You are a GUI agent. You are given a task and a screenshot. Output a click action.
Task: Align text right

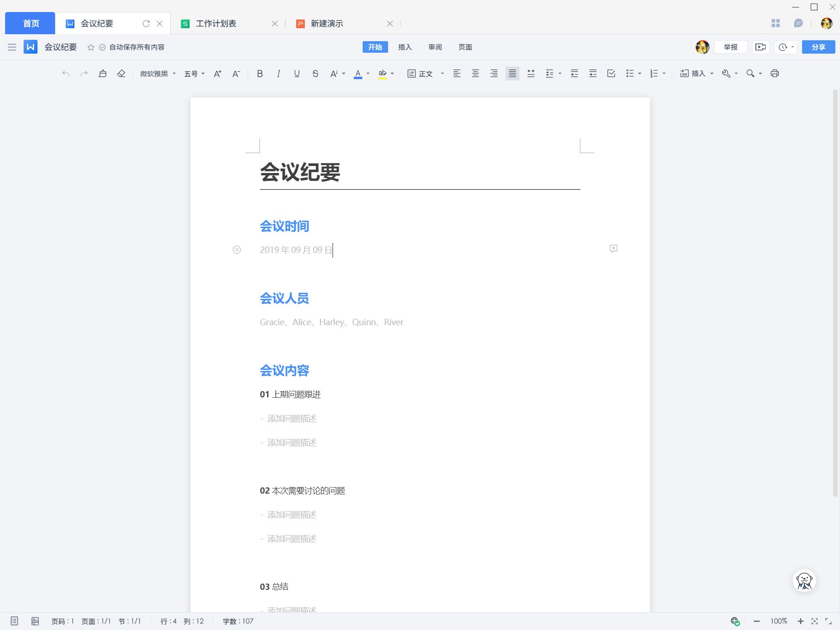pyautogui.click(x=494, y=74)
